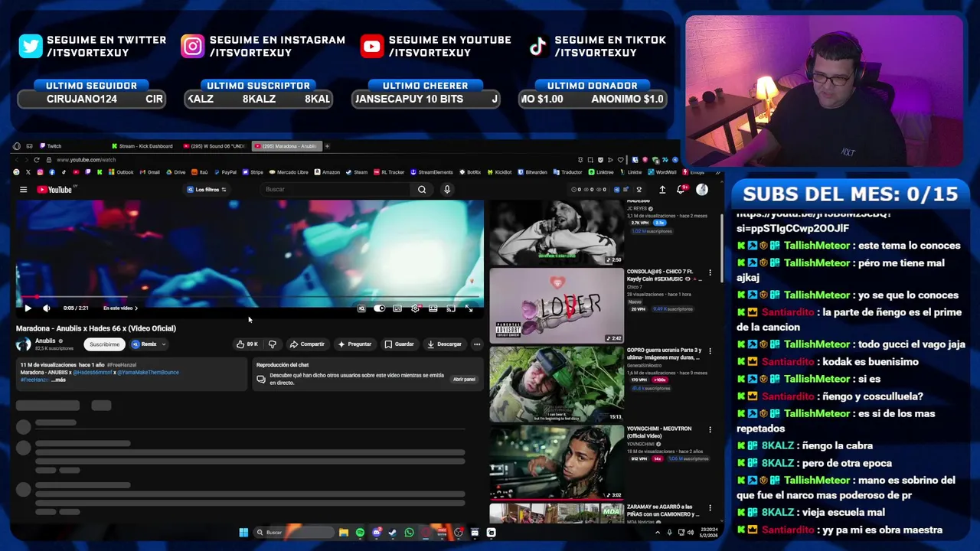Dislike the Maradona video

pyautogui.click(x=272, y=344)
